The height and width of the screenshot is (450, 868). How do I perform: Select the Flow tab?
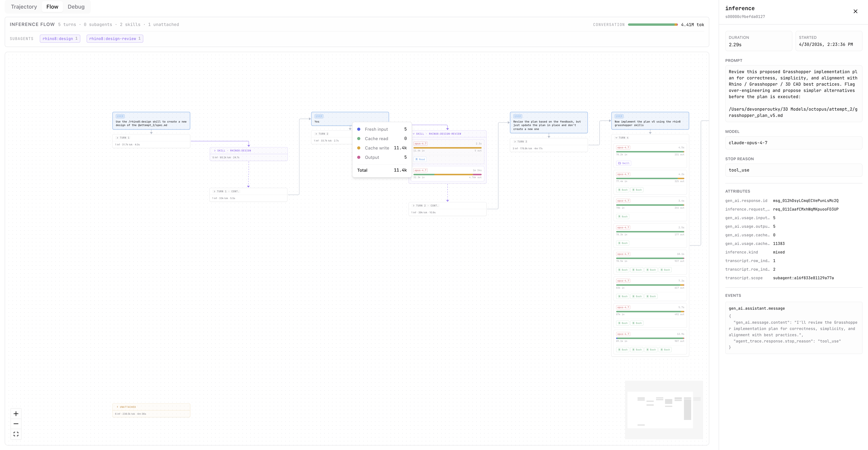point(52,7)
